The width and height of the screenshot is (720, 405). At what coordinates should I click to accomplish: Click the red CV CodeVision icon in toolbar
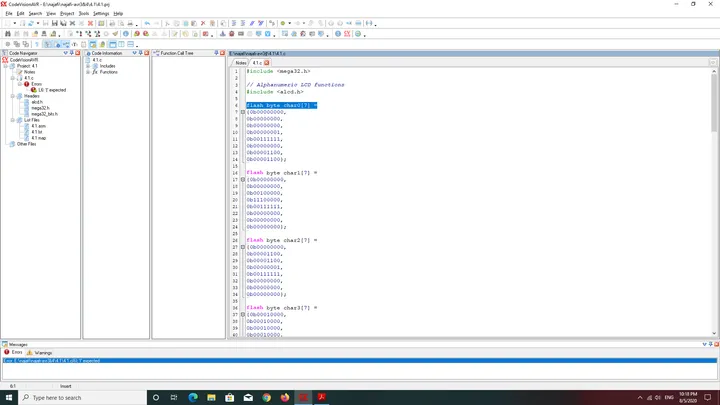point(347,34)
